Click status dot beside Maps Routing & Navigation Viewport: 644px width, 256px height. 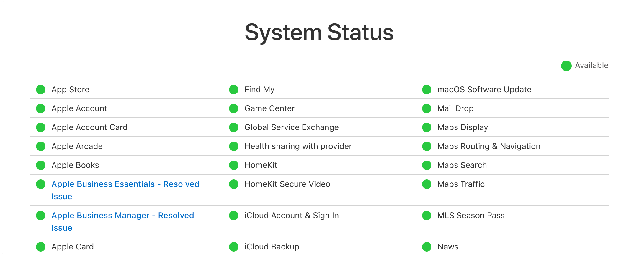[x=427, y=146]
